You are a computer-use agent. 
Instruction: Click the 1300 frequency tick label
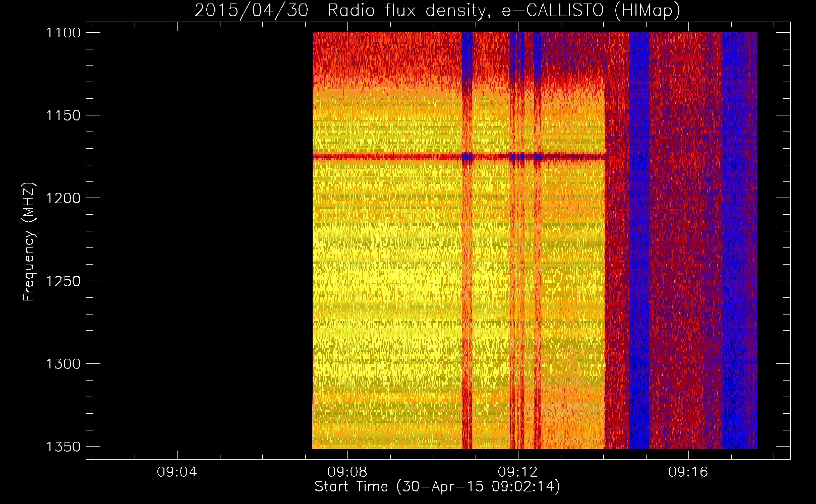(63, 364)
